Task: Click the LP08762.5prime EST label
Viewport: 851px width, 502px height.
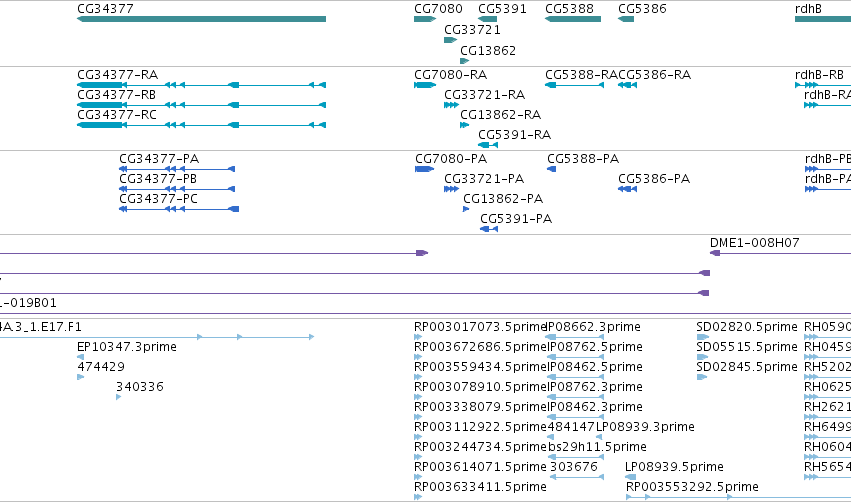Action: tap(595, 347)
